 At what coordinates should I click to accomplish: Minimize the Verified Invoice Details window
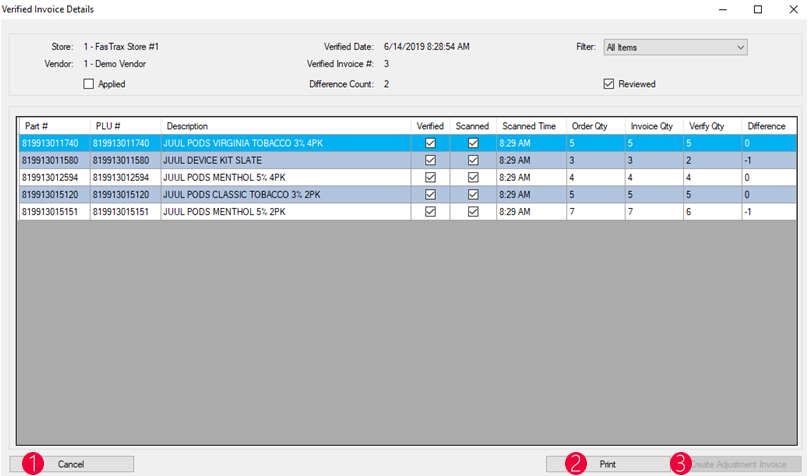(723, 9)
